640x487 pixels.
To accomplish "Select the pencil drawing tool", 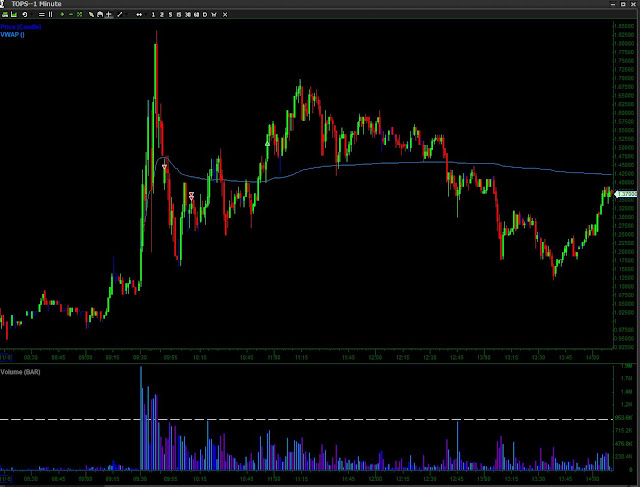I will [91, 14].
